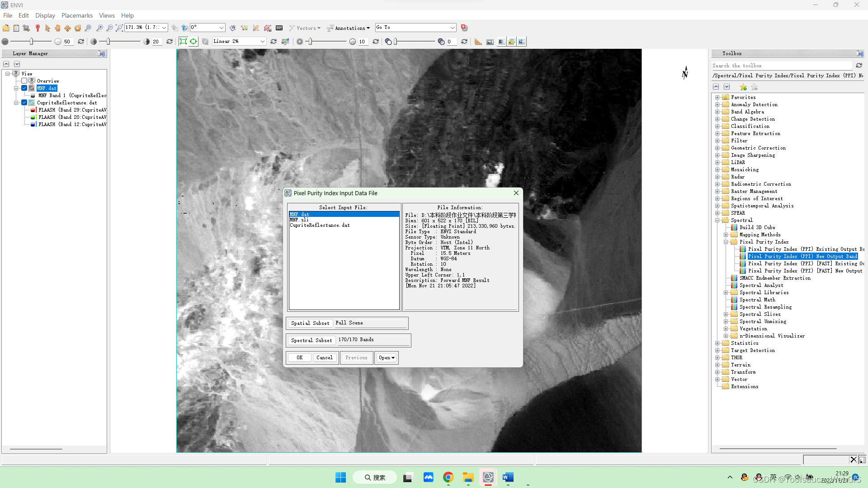The height and width of the screenshot is (488, 868).
Task: Open the Spectral Profile tool icon
Action: point(244,28)
